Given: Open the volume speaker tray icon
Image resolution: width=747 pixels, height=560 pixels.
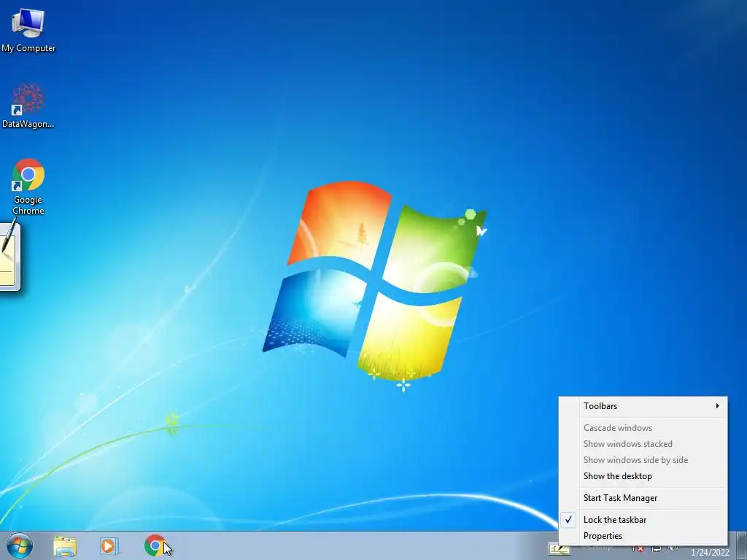Looking at the screenshot, I should click(x=673, y=549).
